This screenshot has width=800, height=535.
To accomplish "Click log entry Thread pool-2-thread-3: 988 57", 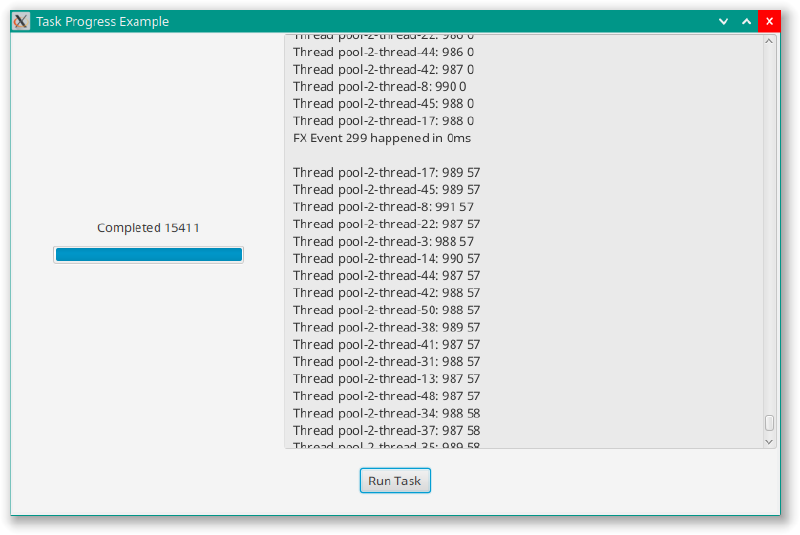I will coord(383,241).
